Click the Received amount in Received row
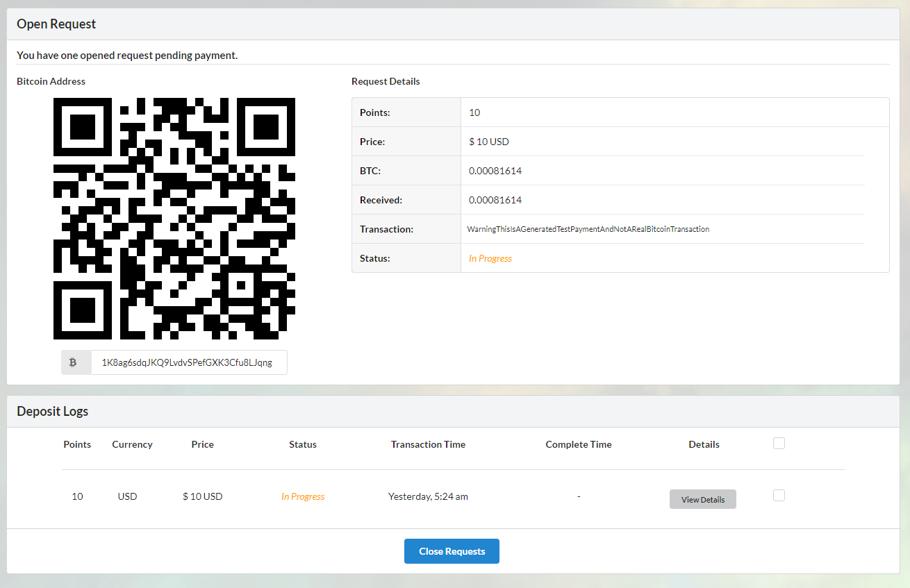The image size is (910, 588). pyautogui.click(x=495, y=200)
